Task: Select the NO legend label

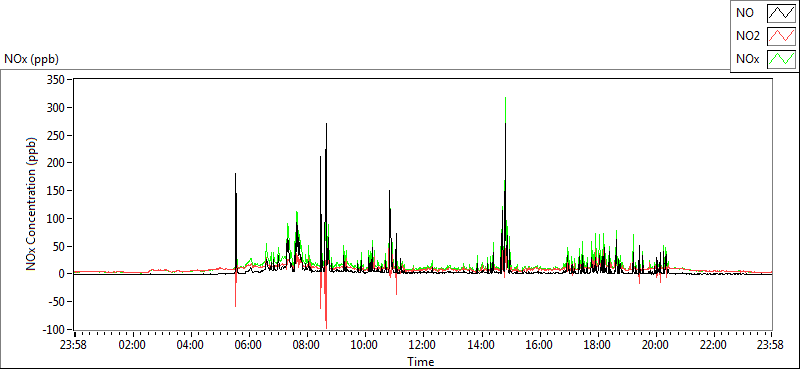Action: coord(744,14)
